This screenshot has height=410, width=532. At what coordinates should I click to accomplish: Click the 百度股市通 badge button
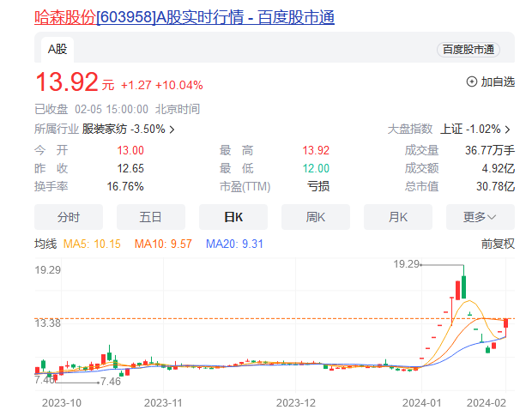click(469, 50)
